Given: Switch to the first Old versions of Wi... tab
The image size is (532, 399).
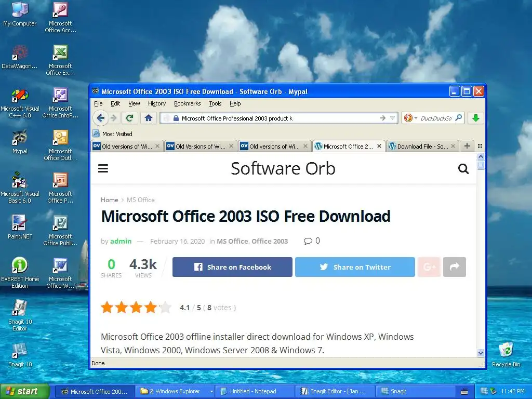Looking at the screenshot, I should [127, 146].
